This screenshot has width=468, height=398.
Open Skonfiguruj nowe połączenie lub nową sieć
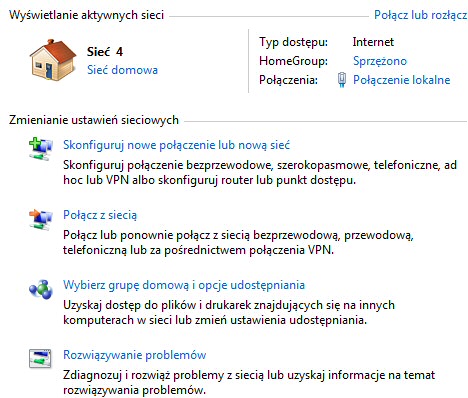[x=177, y=145]
